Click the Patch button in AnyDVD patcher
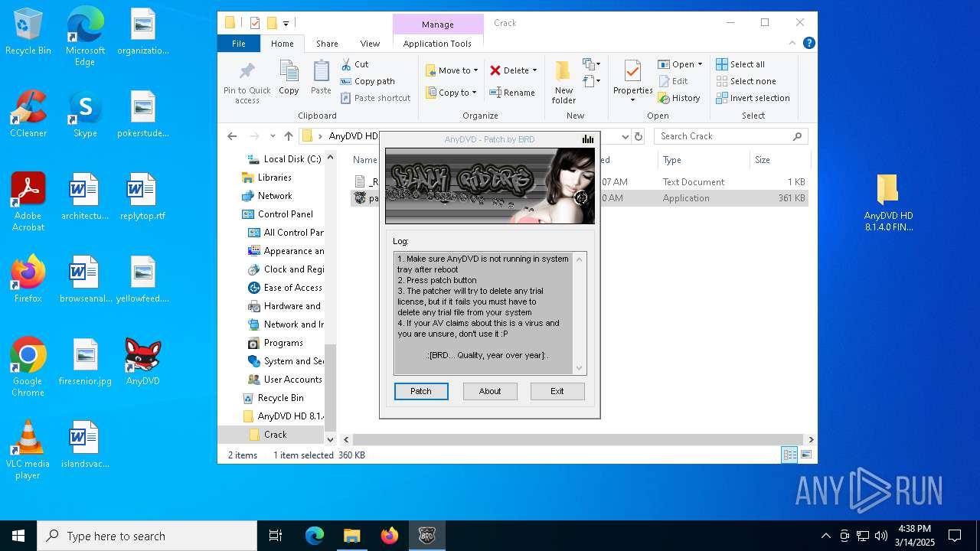The width and height of the screenshot is (980, 551). point(421,391)
